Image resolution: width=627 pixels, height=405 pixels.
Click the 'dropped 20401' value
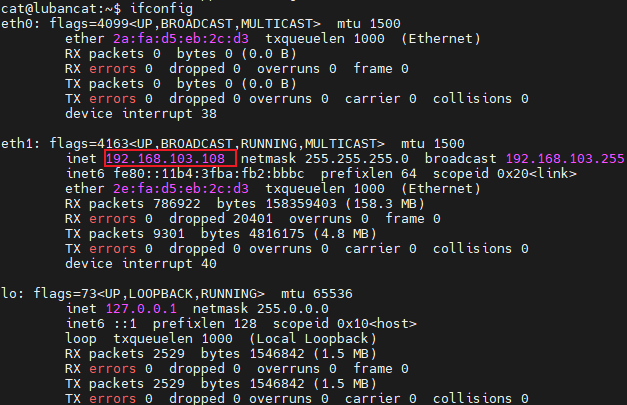[x=221, y=219]
